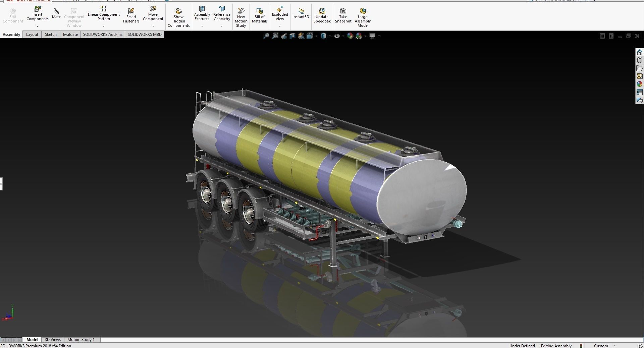
Task: Open the Tools menu
Action: click(118, 1)
